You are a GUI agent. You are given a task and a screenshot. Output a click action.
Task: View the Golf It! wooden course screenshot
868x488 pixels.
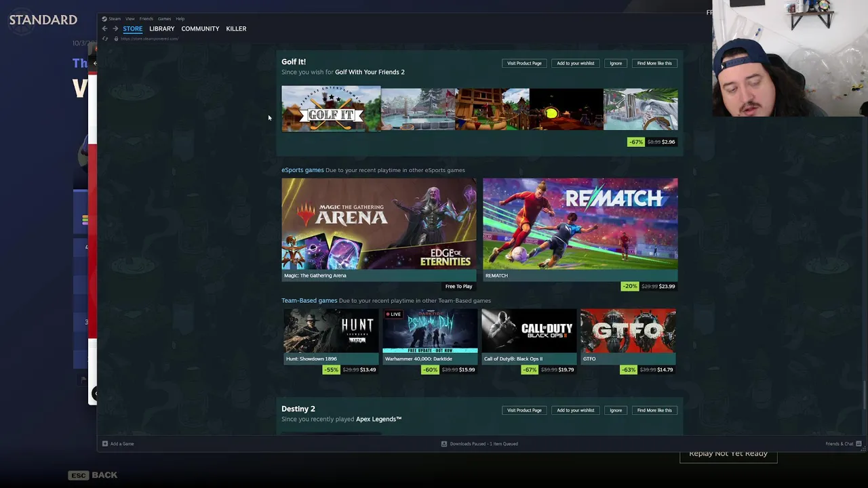coord(492,109)
